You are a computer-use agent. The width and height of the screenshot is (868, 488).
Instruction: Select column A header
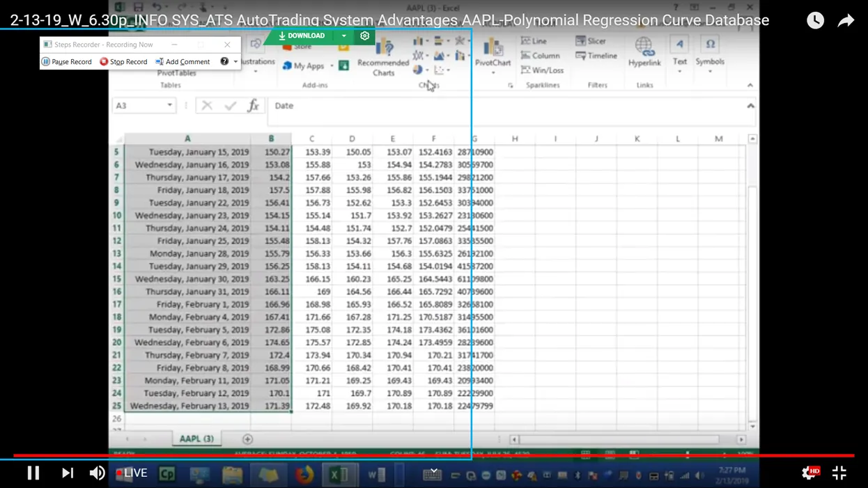187,139
